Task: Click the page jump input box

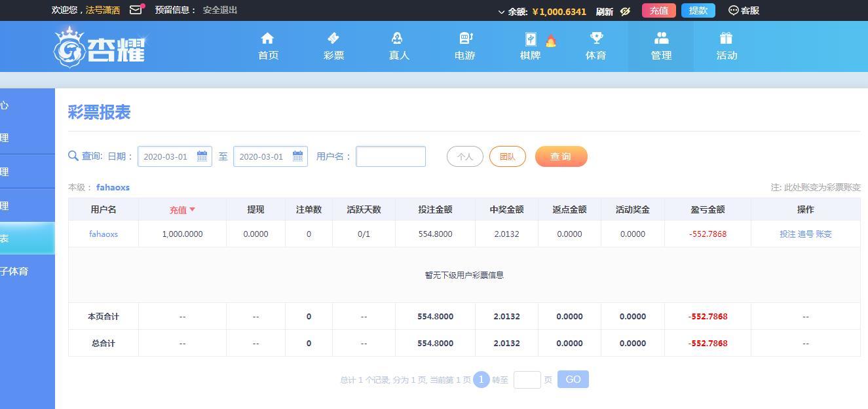Action: click(x=527, y=380)
